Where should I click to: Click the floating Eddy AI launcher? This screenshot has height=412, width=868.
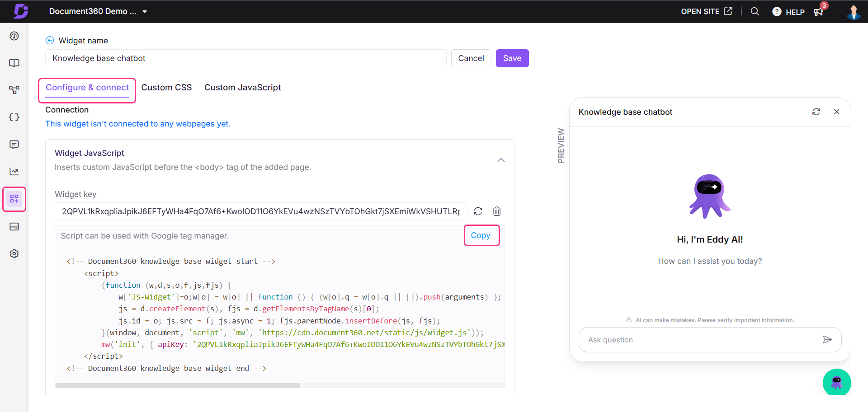coord(837,382)
